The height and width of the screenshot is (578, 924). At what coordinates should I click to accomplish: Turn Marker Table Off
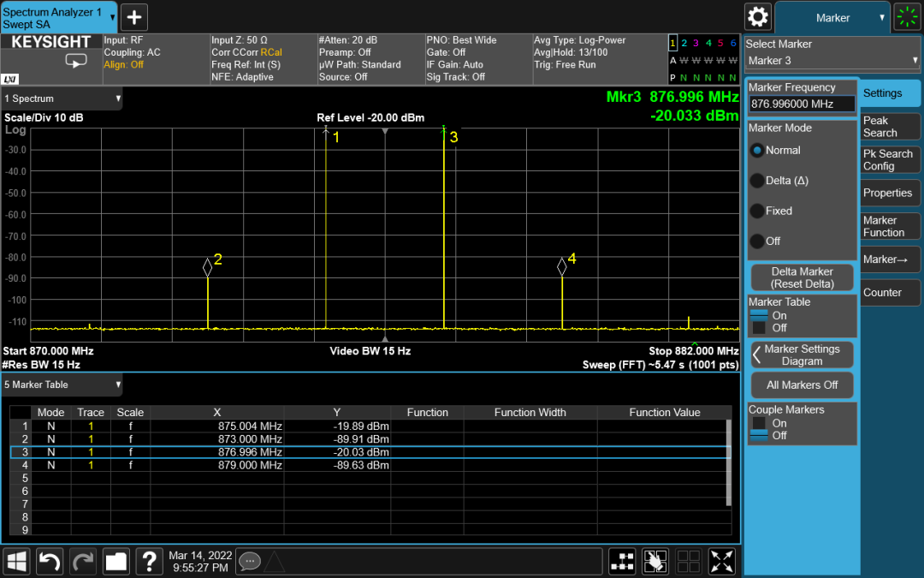pyautogui.click(x=759, y=327)
